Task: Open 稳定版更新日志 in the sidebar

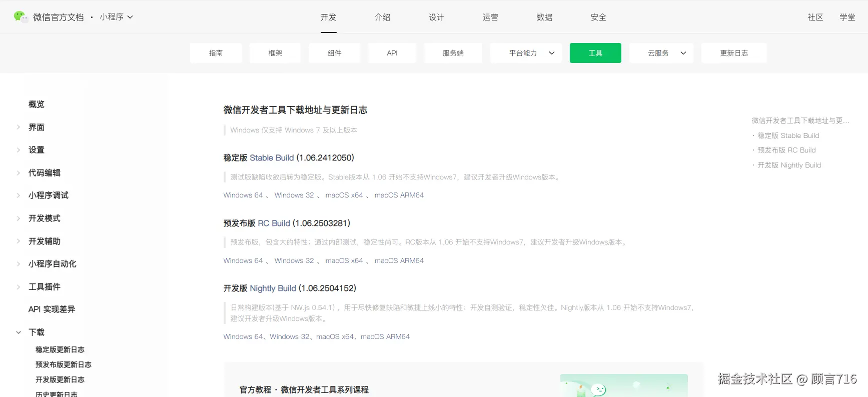Action: tap(60, 349)
